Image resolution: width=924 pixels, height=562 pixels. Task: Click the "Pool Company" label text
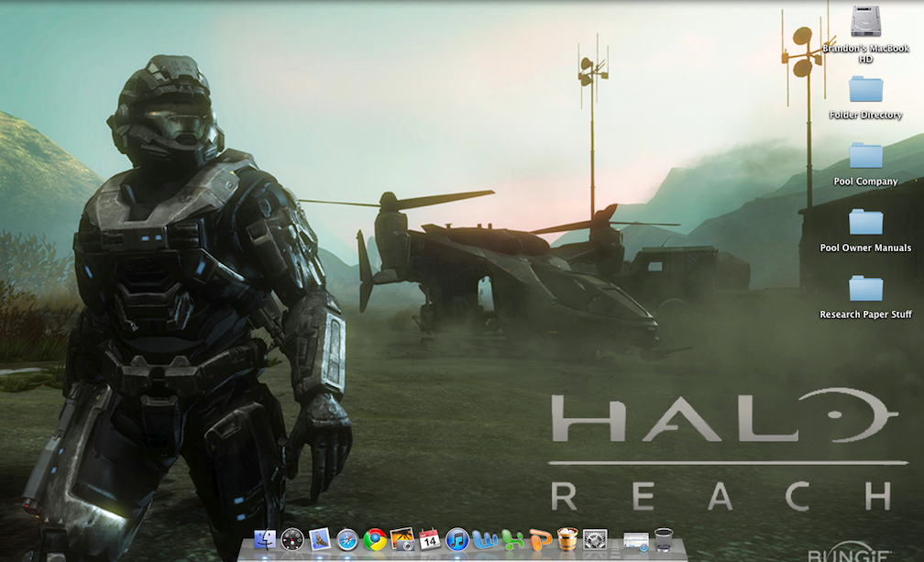pos(865,182)
